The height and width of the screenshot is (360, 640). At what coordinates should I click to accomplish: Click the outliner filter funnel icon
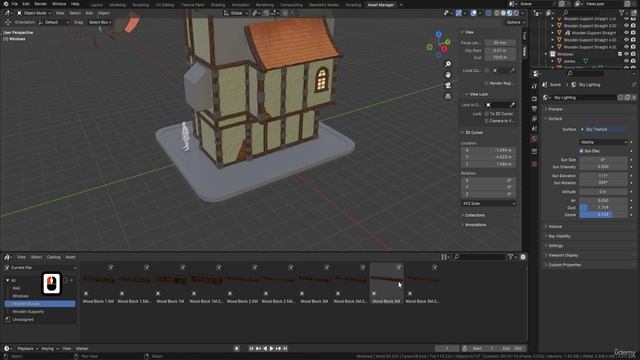point(622,13)
